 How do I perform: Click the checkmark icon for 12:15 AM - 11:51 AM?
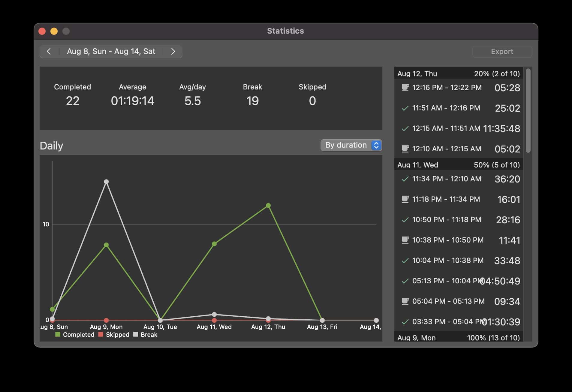point(405,128)
